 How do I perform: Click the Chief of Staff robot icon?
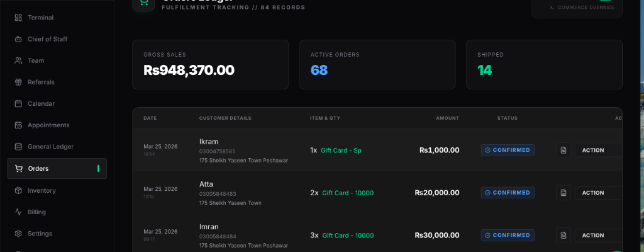[18, 39]
